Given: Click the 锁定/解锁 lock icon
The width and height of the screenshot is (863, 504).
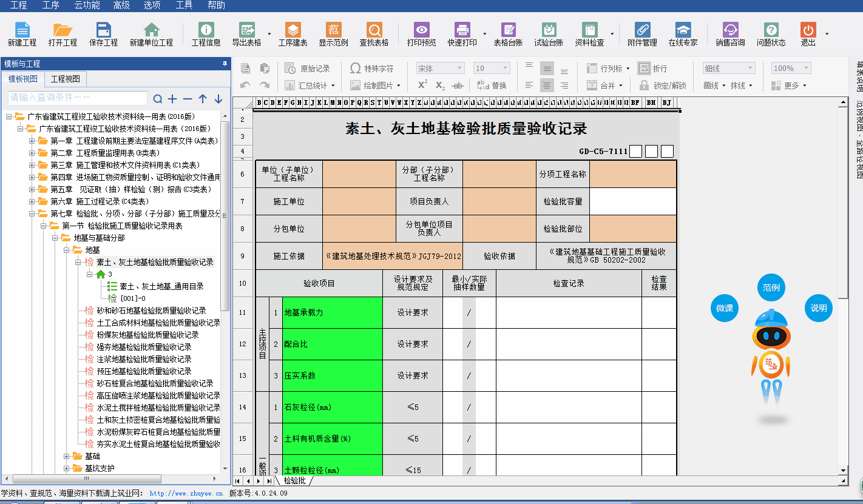Looking at the screenshot, I should click(644, 86).
